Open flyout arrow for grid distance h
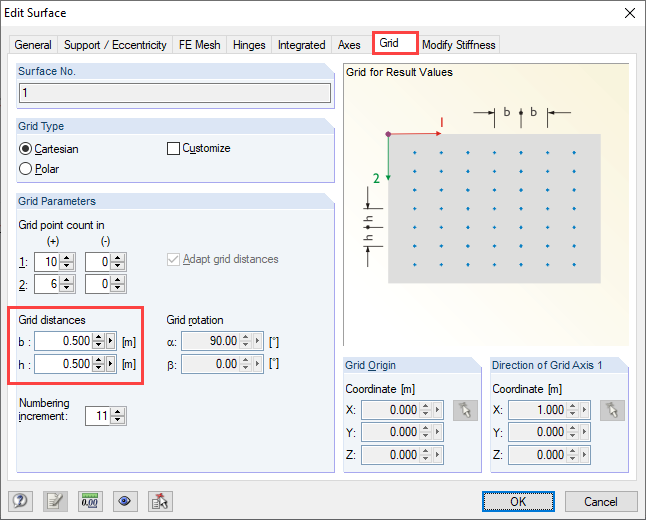Image resolution: width=646 pixels, height=520 pixels. [x=111, y=362]
